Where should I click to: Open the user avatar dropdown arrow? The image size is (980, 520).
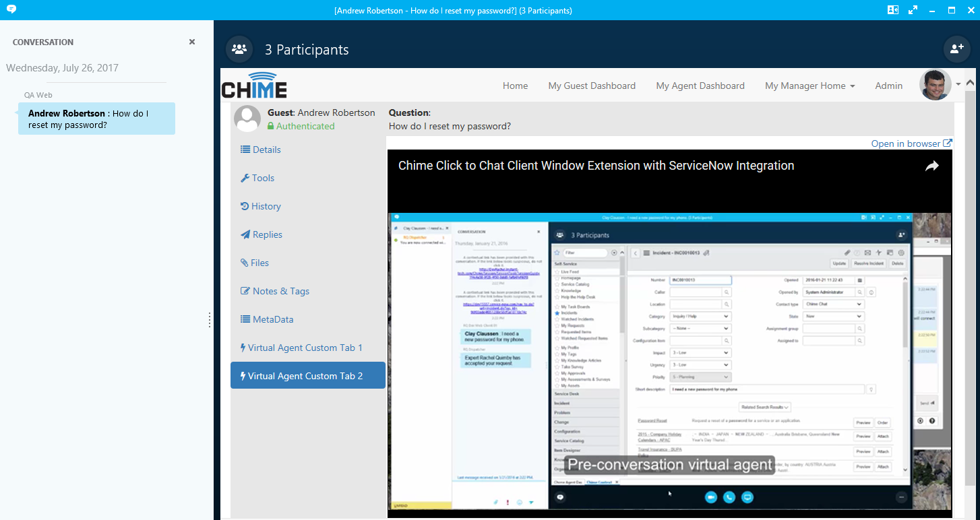[958, 85]
